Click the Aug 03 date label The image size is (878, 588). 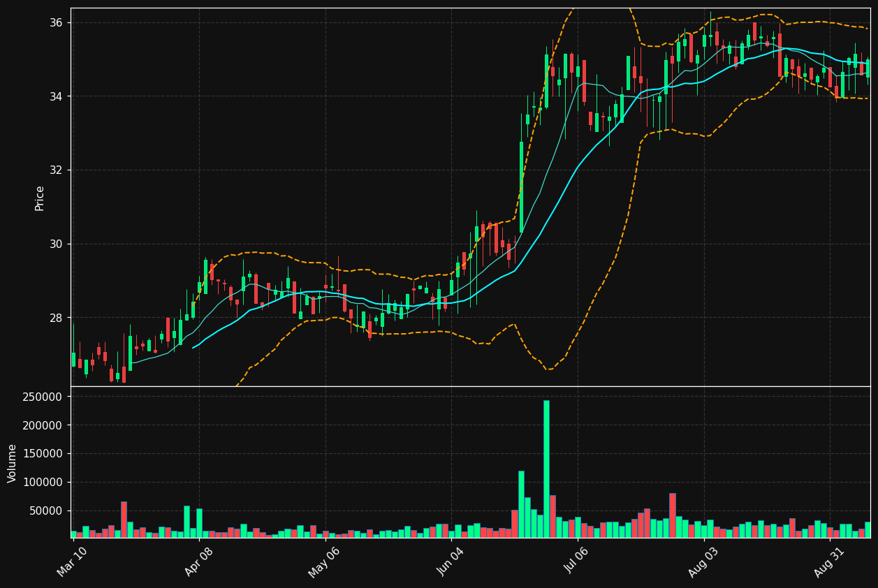click(702, 561)
